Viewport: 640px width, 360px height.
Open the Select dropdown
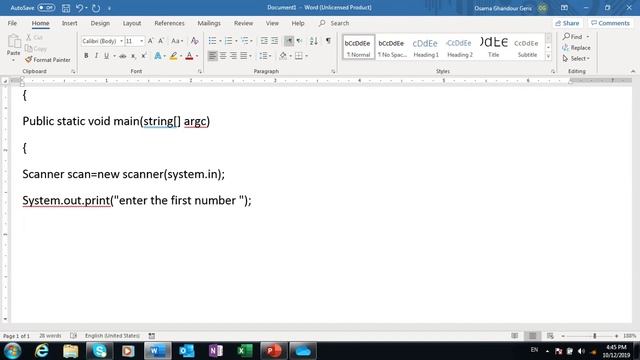click(576, 59)
